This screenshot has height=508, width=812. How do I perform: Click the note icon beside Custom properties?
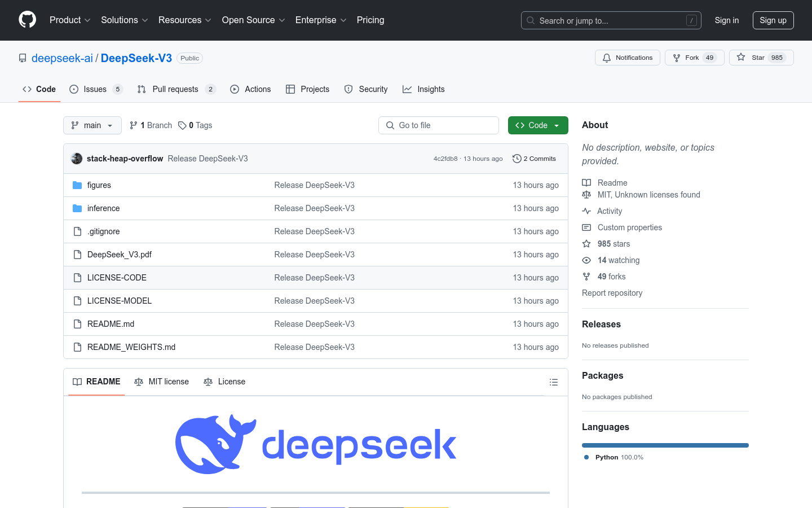click(586, 227)
